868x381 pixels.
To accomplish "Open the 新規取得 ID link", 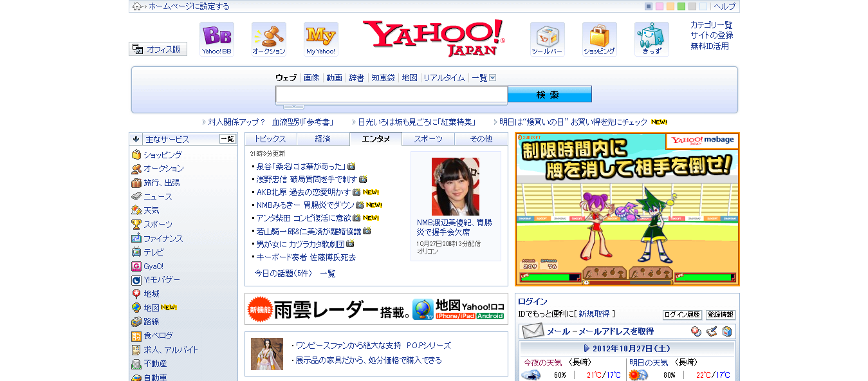I will [x=594, y=314].
